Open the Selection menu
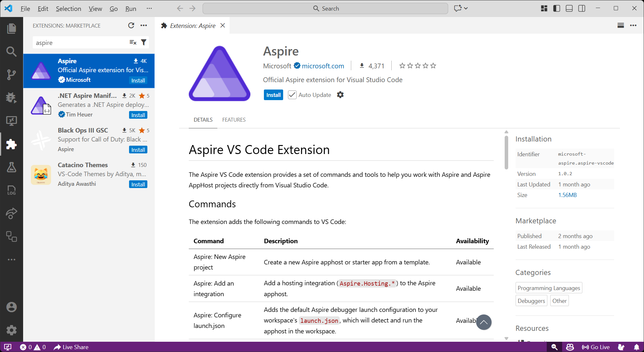This screenshot has width=644, height=352. pyautogui.click(x=68, y=9)
